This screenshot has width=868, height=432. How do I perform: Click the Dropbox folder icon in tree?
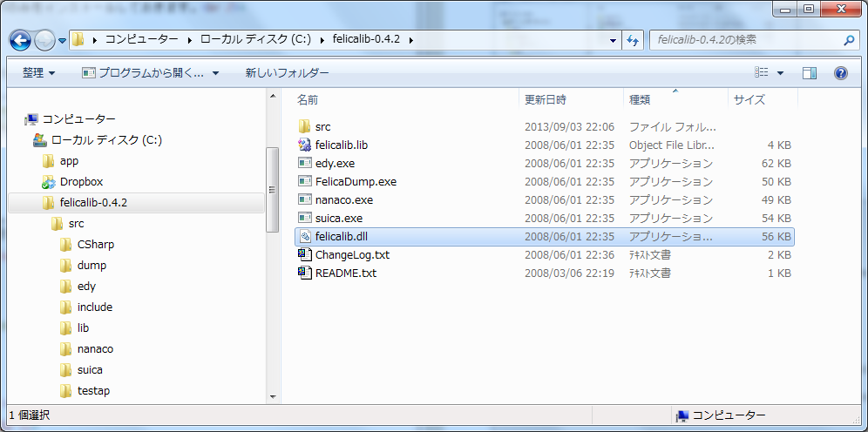click(50, 182)
